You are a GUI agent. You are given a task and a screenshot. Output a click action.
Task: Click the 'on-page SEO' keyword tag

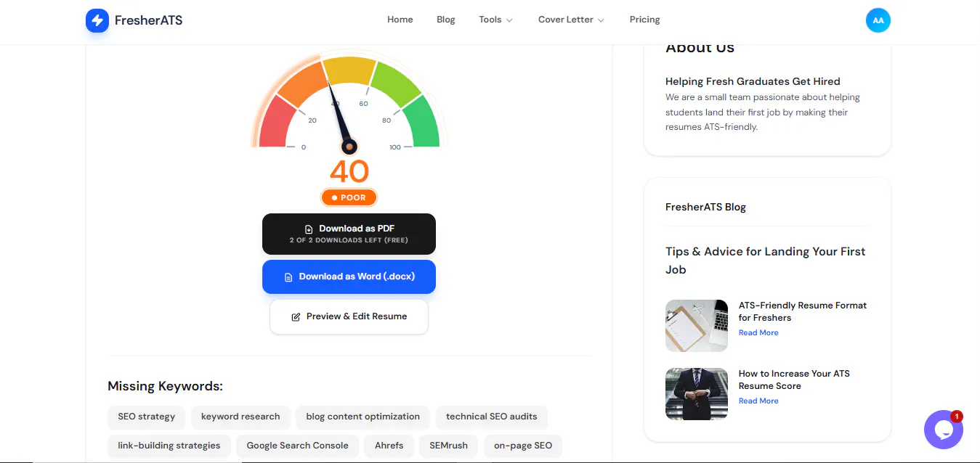tap(523, 446)
